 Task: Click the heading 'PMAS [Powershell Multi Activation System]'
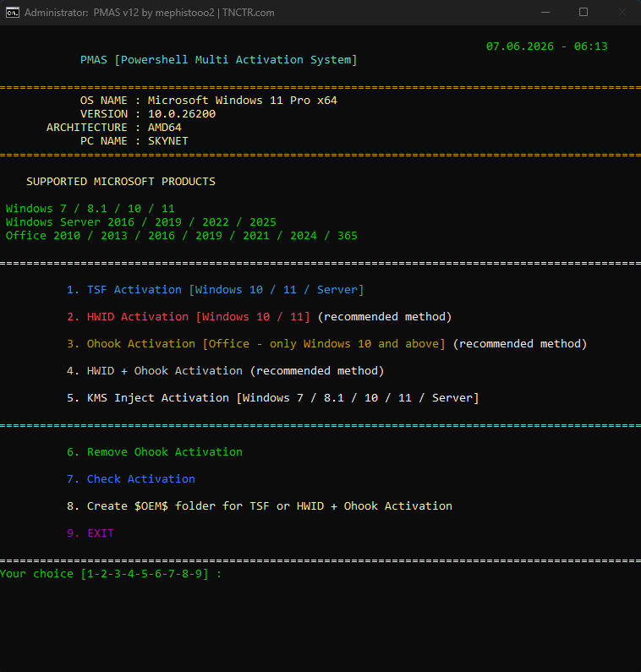click(x=219, y=59)
